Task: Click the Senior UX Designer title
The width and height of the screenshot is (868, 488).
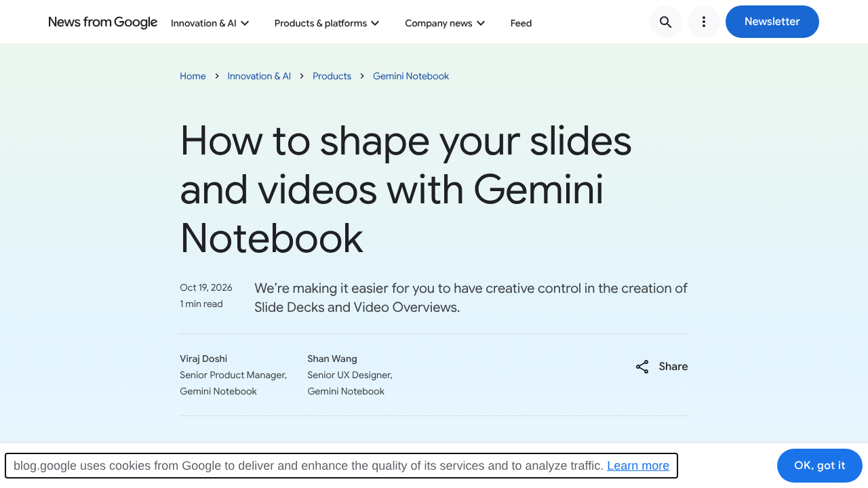Action: click(x=350, y=375)
